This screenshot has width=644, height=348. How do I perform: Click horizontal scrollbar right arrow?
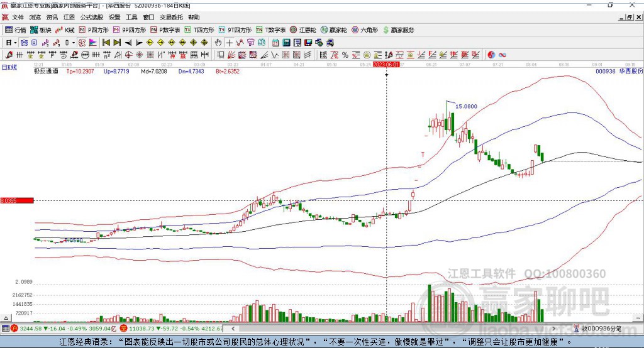[x=553, y=329]
